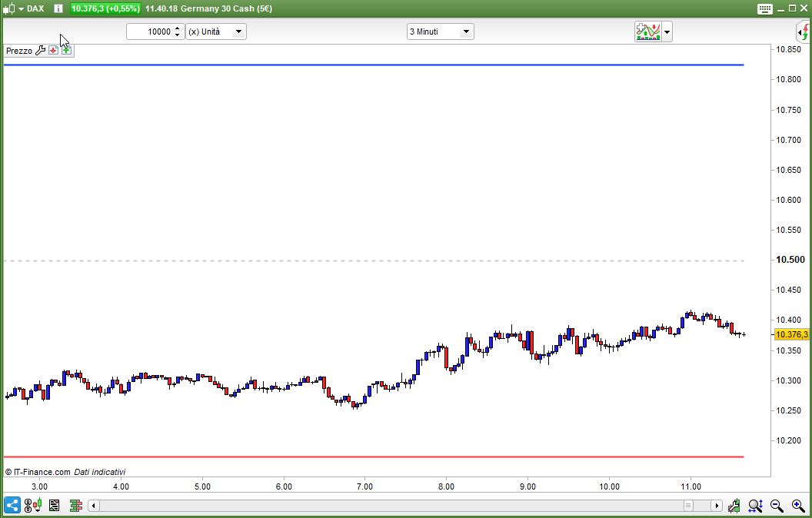This screenshot has height=518, width=812.
Task: Click the 'Prezzo' panel label
Action: tap(19, 51)
